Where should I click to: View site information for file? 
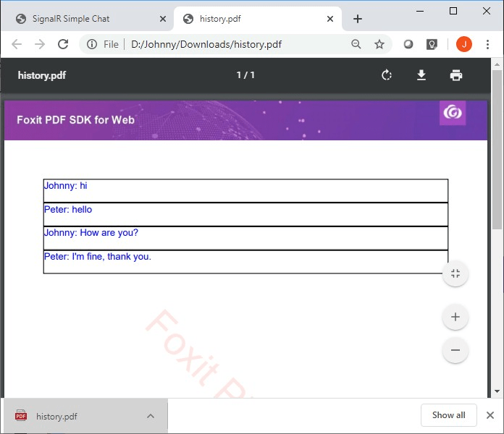(92, 44)
